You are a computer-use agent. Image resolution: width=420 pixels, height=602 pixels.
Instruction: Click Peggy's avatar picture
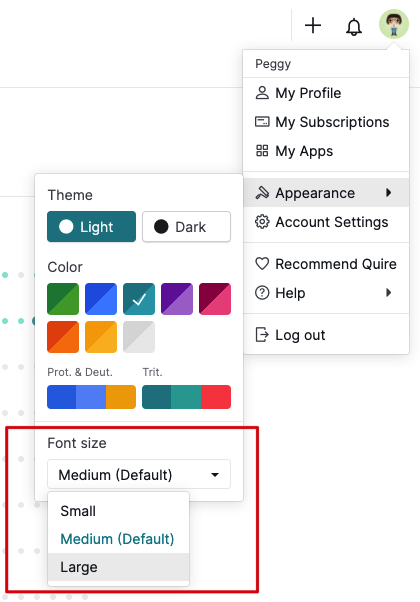click(394, 24)
